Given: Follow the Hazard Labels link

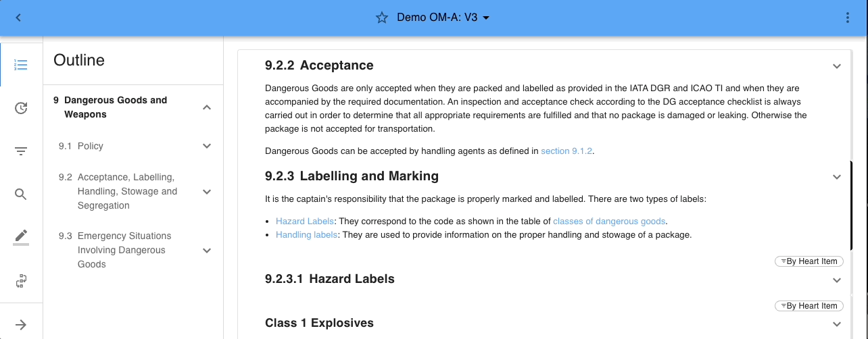Looking at the screenshot, I should pyautogui.click(x=304, y=221).
